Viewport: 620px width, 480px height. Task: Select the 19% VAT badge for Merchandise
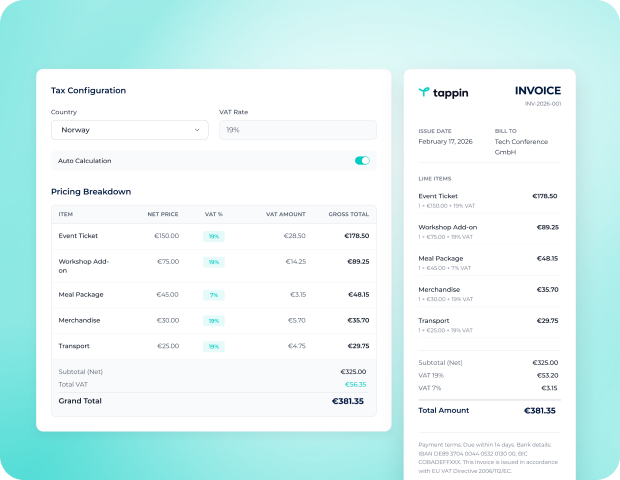[213, 320]
